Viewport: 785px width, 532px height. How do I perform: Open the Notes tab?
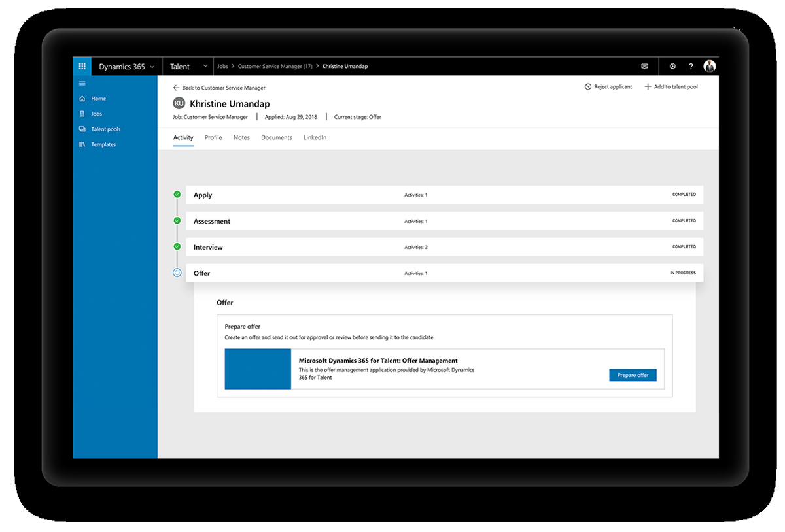(x=241, y=138)
